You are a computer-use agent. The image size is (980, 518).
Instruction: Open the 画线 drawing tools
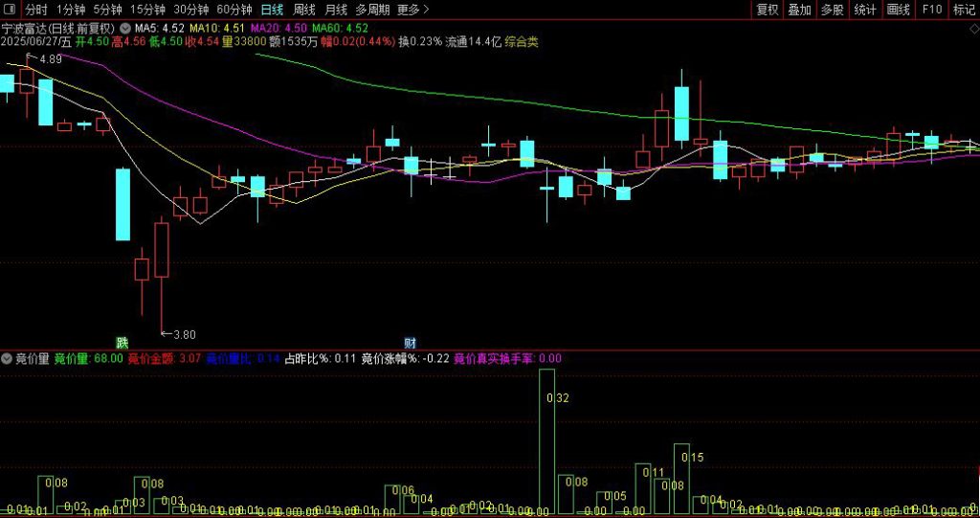[898, 10]
